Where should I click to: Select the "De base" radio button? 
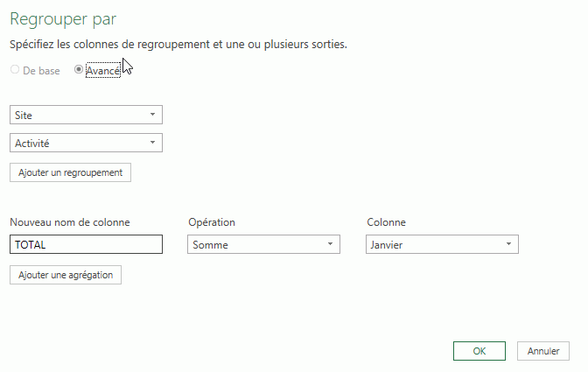click(x=15, y=70)
